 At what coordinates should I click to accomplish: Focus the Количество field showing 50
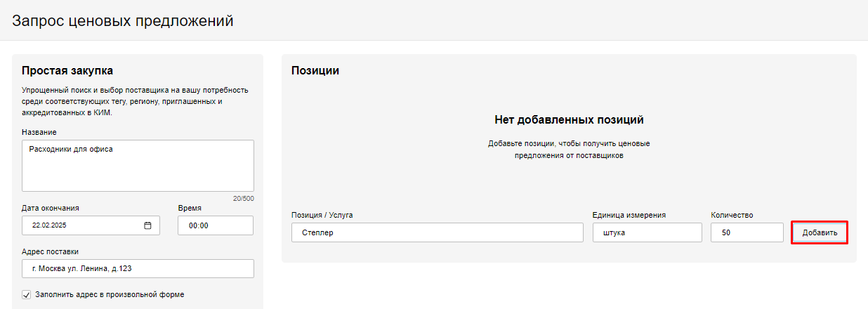tap(746, 232)
